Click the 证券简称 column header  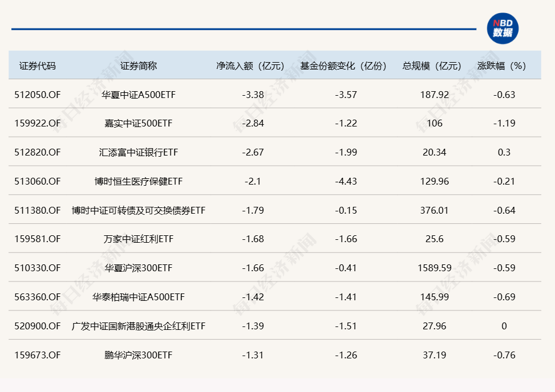(138, 66)
